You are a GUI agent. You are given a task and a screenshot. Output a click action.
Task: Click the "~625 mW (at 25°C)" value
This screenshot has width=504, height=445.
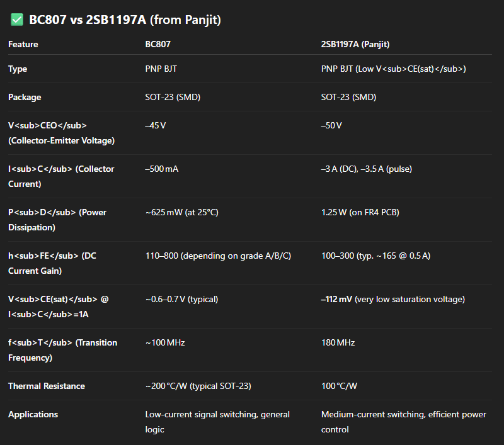[182, 212]
